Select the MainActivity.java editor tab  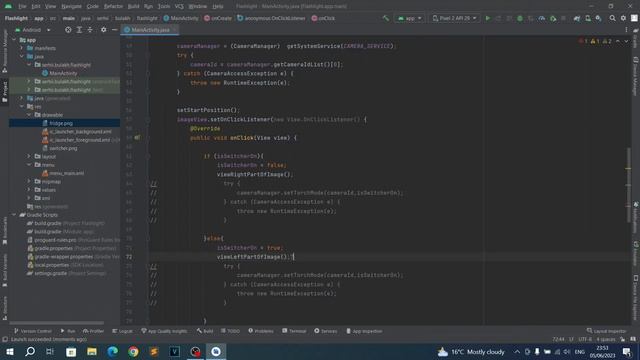click(x=150, y=30)
